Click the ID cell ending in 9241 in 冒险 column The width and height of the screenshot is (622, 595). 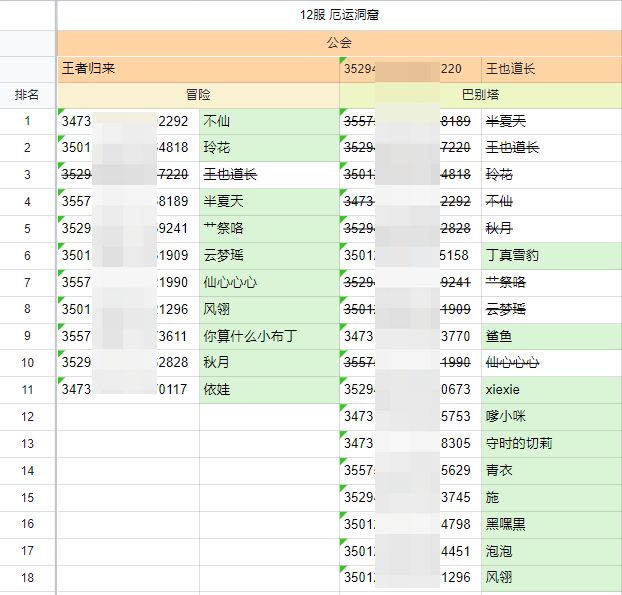click(128, 229)
